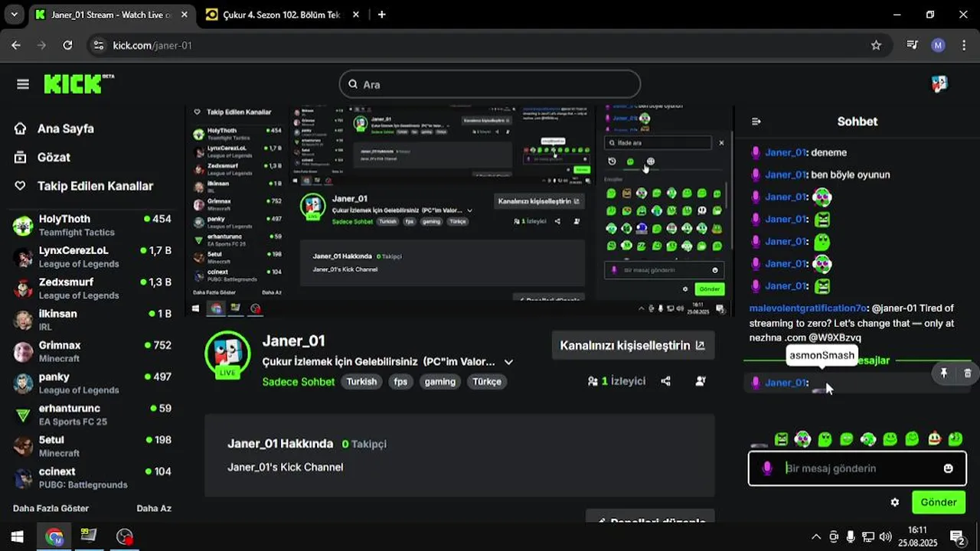This screenshot has width=980, height=551.
Task: Click the KICK logo
Action: pyautogui.click(x=78, y=83)
